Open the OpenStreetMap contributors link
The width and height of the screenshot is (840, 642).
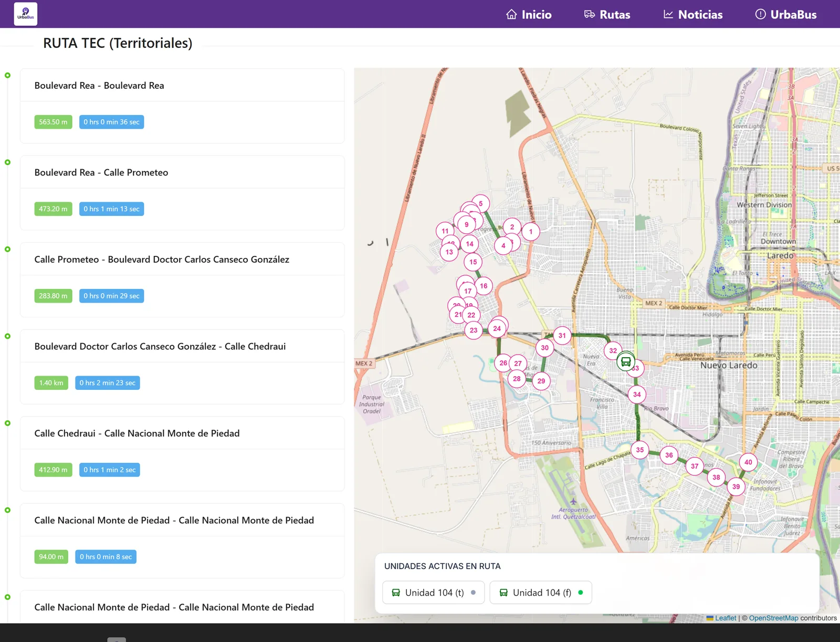(773, 618)
